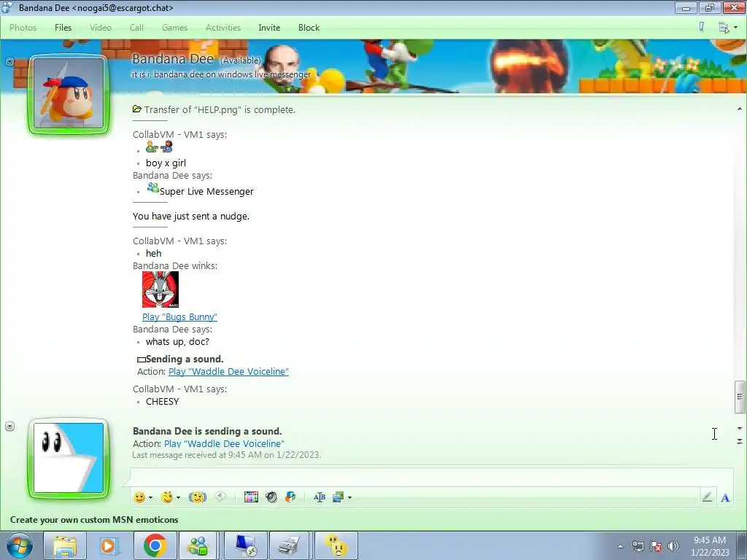Open the emoticon picker smiley icon
This screenshot has height=560, width=747.
point(139,497)
